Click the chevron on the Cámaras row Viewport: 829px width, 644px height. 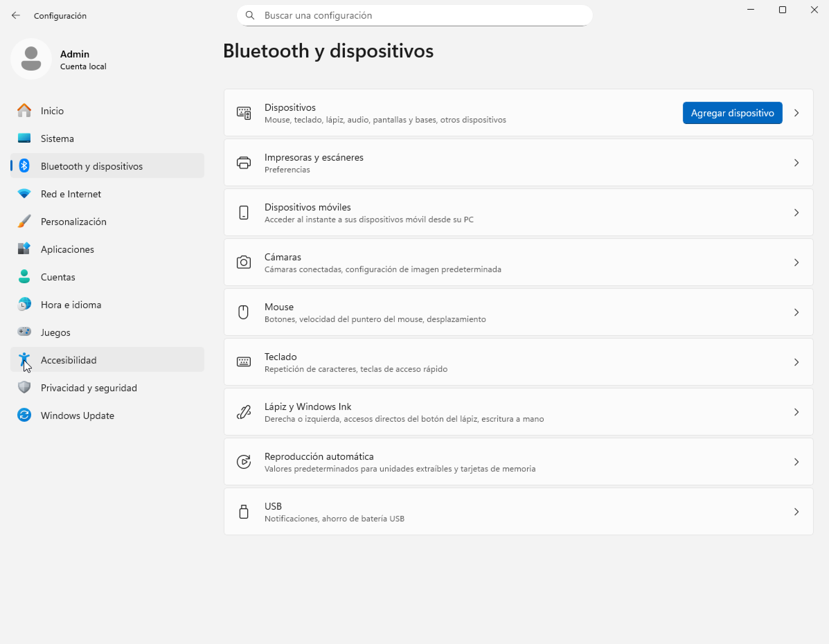[x=796, y=262]
